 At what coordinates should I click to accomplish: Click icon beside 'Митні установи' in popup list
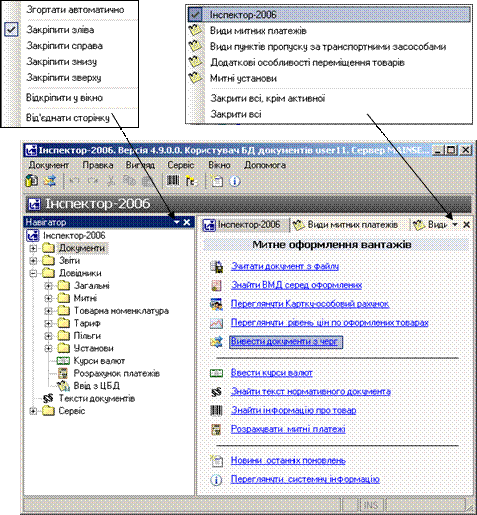tap(195, 78)
